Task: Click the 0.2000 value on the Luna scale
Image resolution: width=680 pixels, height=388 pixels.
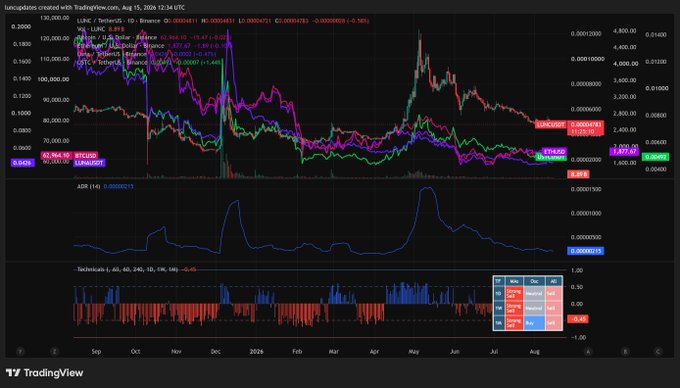Action: point(21,26)
